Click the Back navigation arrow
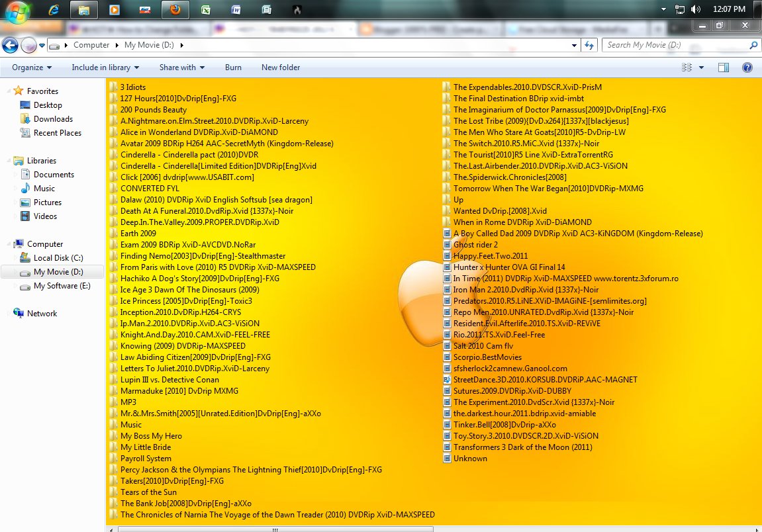Screen dimensions: 762x532 [x=10, y=45]
